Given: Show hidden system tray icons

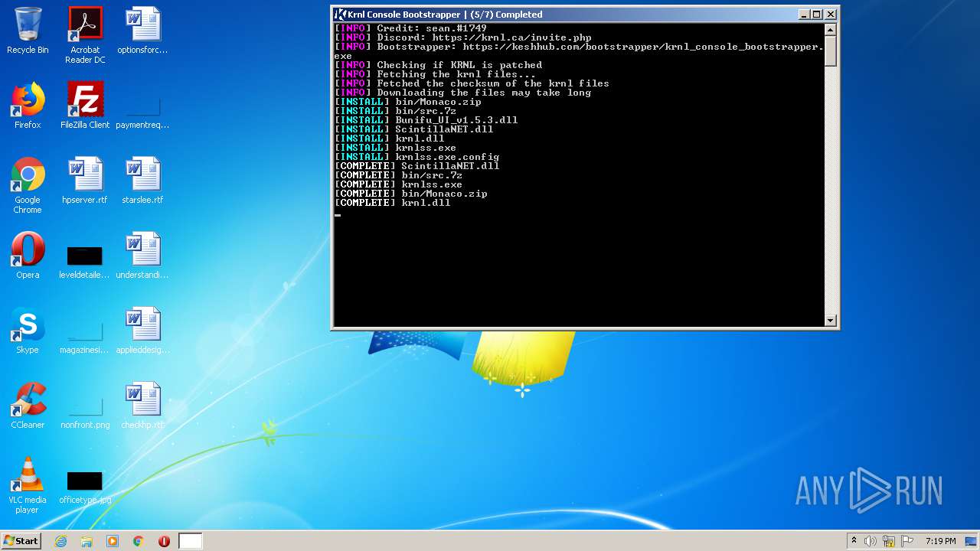Looking at the screenshot, I should [x=854, y=541].
